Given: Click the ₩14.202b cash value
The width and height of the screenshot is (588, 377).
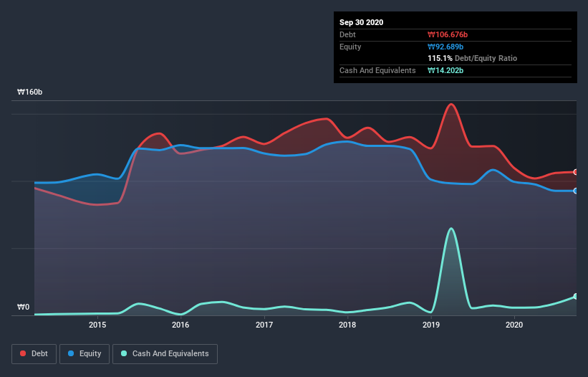Looking at the screenshot, I should coord(445,70).
